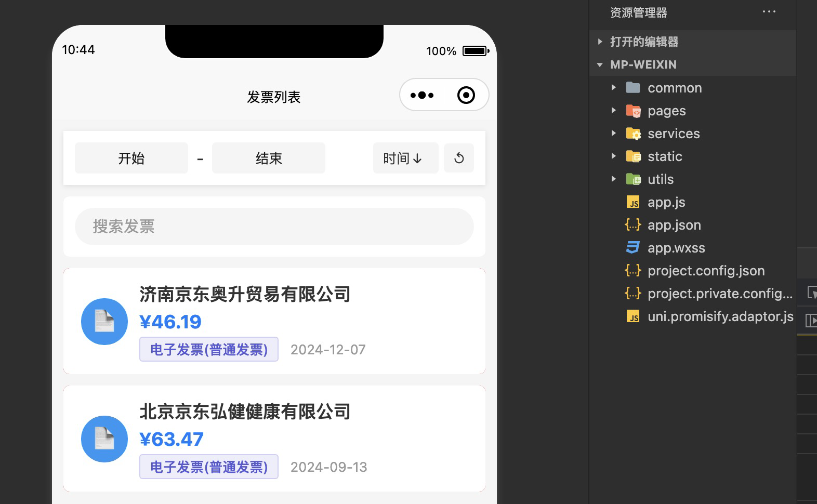Open explorer panel more actions ellipsis
Screen dimensions: 817x504
point(769,12)
